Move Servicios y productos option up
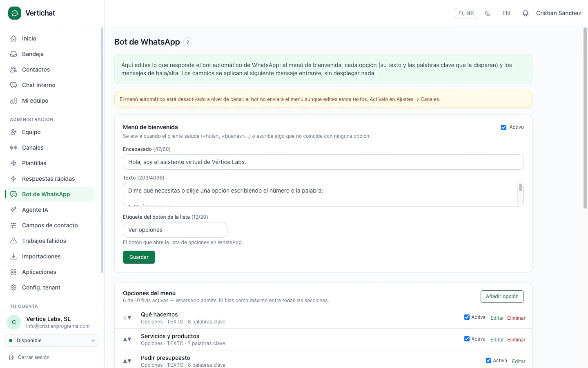This screenshot has width=588, height=368. (x=125, y=339)
